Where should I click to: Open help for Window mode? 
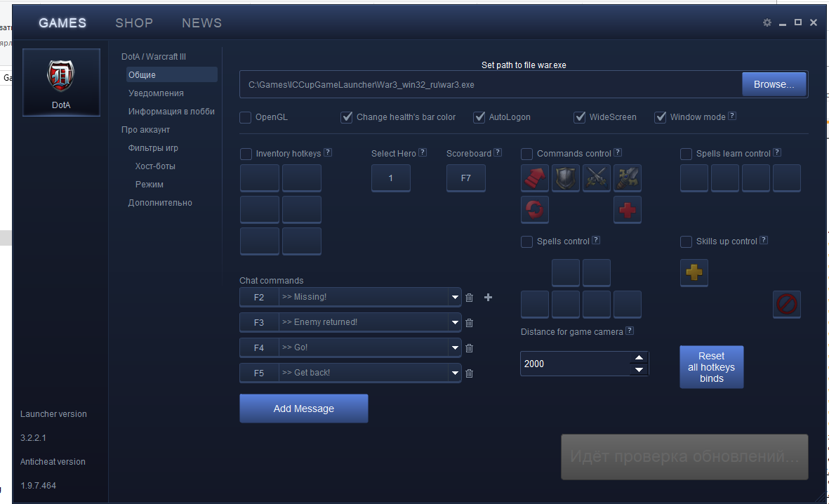(x=732, y=116)
